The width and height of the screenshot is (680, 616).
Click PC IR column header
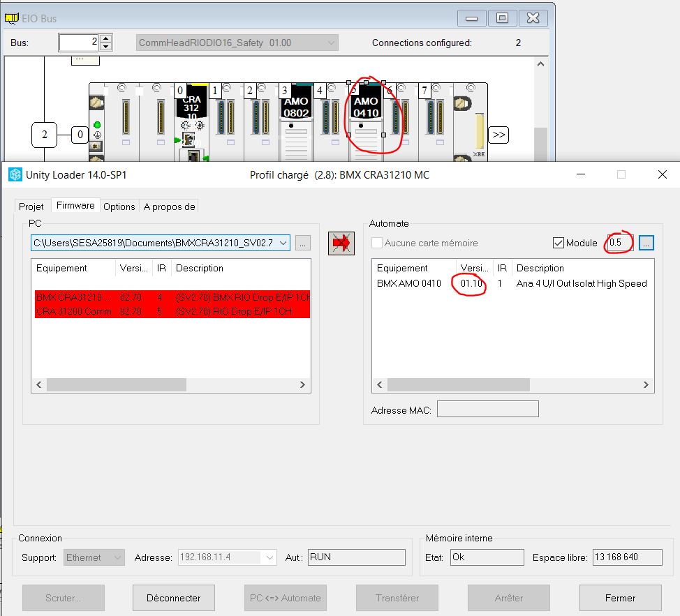[162, 268]
